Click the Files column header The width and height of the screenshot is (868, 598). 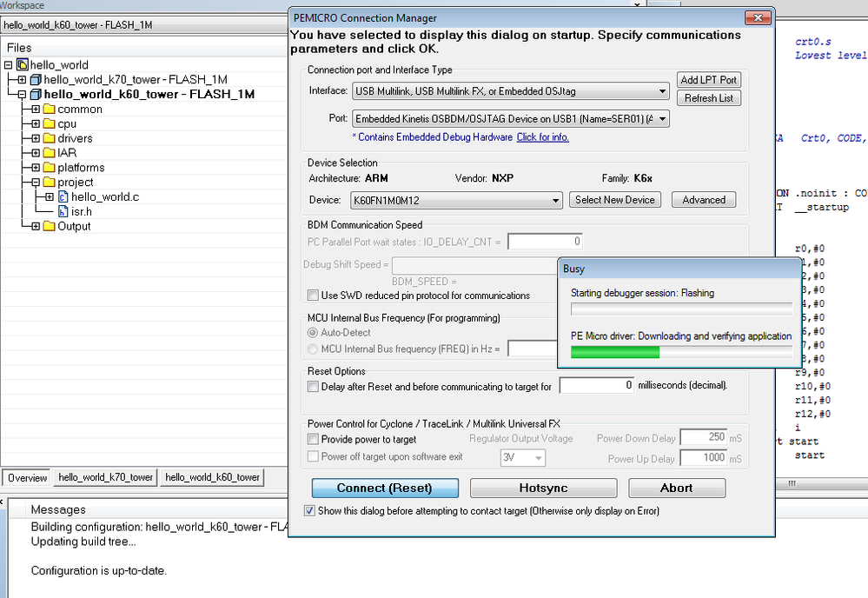coord(19,48)
